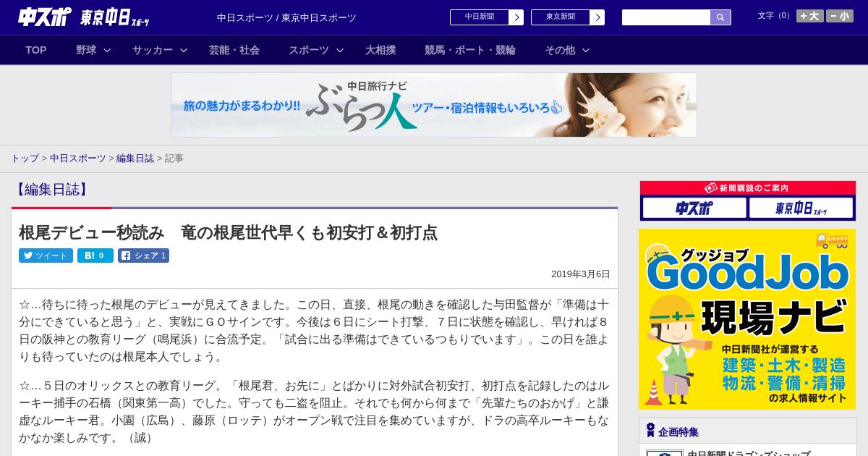Image resolution: width=868 pixels, height=456 pixels.
Task: Go to トップ breadcrumb link
Action: [x=25, y=158]
